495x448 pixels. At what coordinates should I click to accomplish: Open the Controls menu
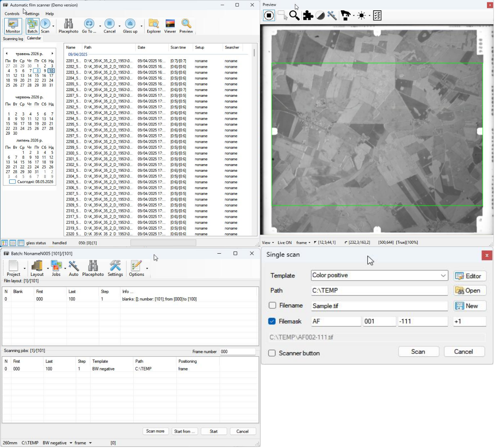click(12, 14)
